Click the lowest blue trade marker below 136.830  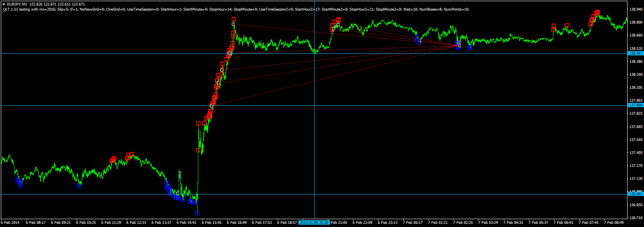(197, 213)
